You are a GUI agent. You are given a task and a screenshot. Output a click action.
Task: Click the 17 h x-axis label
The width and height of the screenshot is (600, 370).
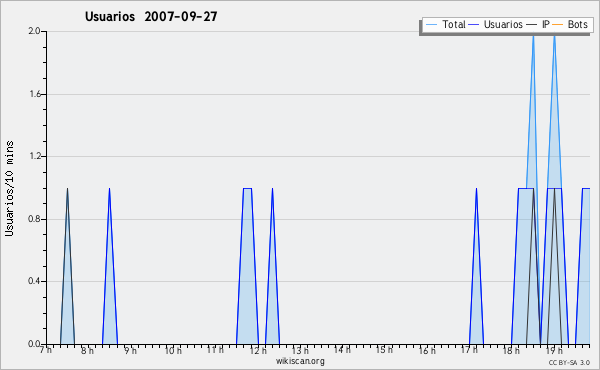pyautogui.click(x=469, y=350)
